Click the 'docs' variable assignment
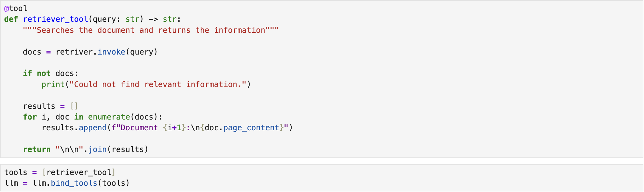This screenshot has height=192, width=644. coord(32,52)
